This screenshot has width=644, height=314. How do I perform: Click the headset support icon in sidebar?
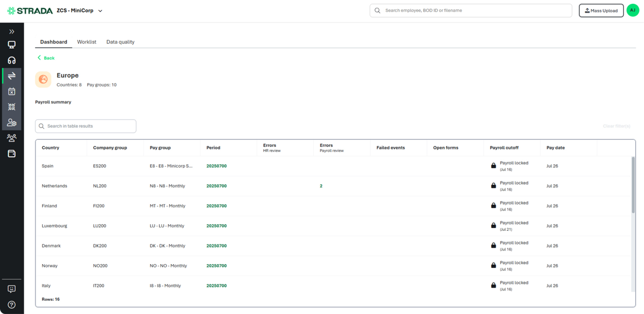coord(12,60)
